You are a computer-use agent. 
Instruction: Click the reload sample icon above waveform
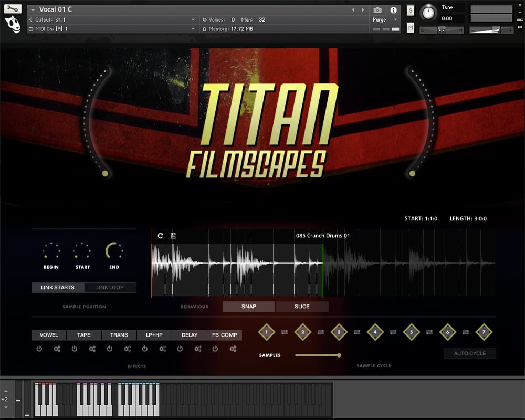tap(160, 236)
